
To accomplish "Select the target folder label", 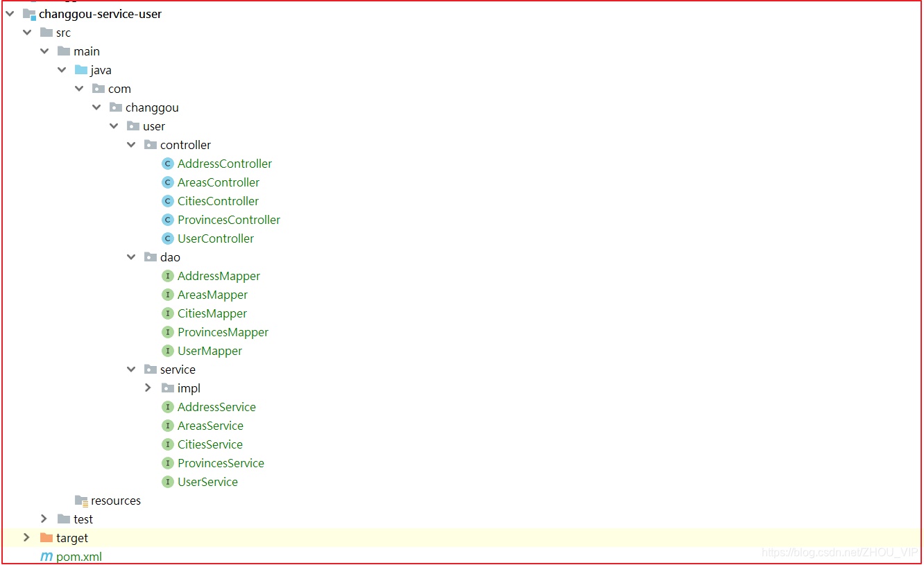I will click(72, 538).
